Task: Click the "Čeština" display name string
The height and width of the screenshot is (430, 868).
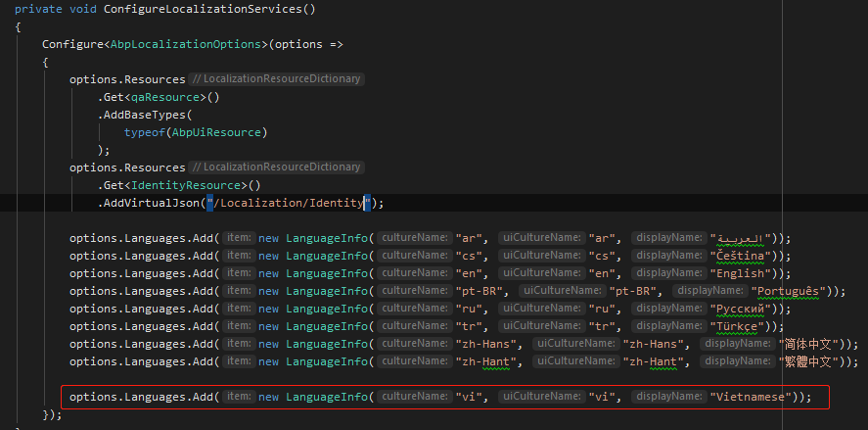Action: (x=742, y=256)
